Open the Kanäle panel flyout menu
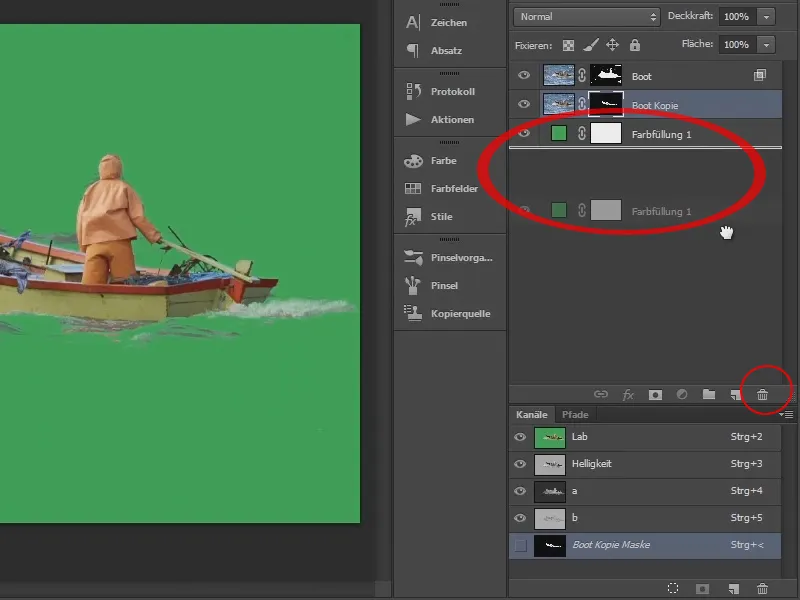 (788, 415)
